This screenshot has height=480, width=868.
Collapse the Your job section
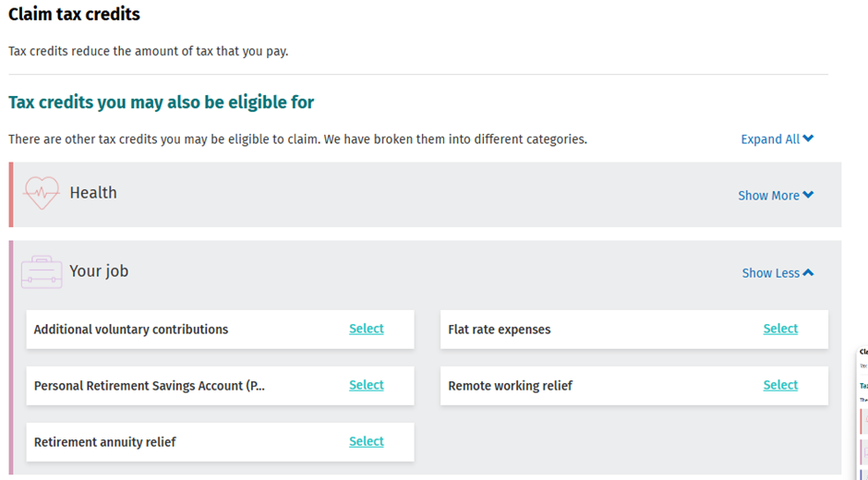778,273
